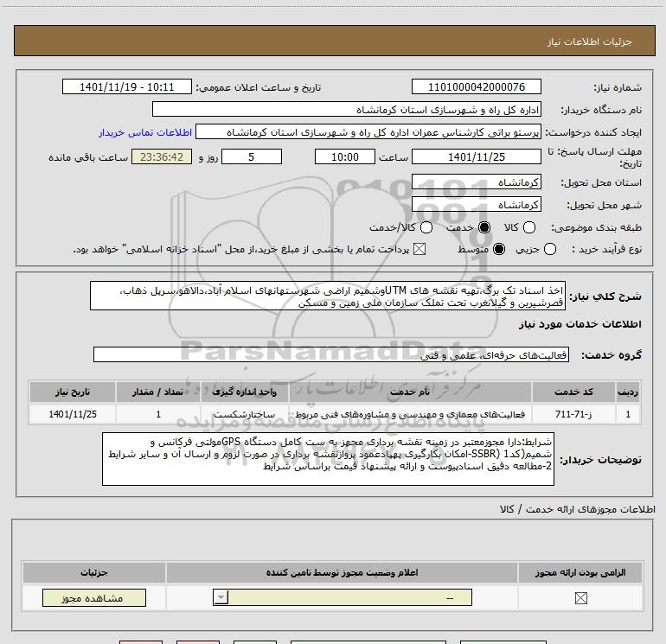Click the نام خدمت column header

click(x=410, y=392)
